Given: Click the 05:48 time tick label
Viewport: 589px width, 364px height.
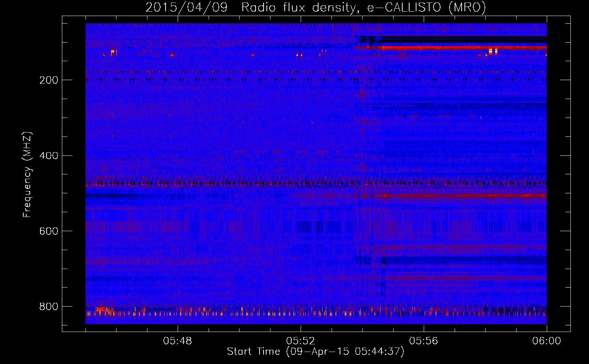Looking at the screenshot, I should tap(178, 341).
